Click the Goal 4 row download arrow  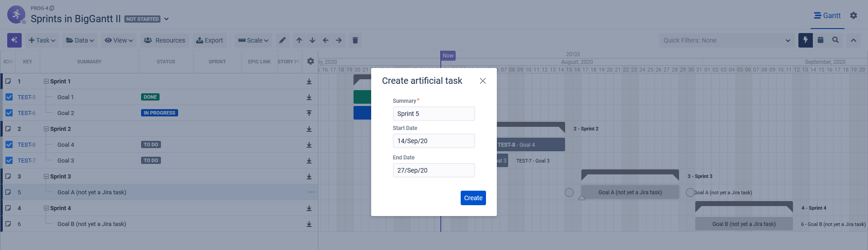tap(309, 145)
